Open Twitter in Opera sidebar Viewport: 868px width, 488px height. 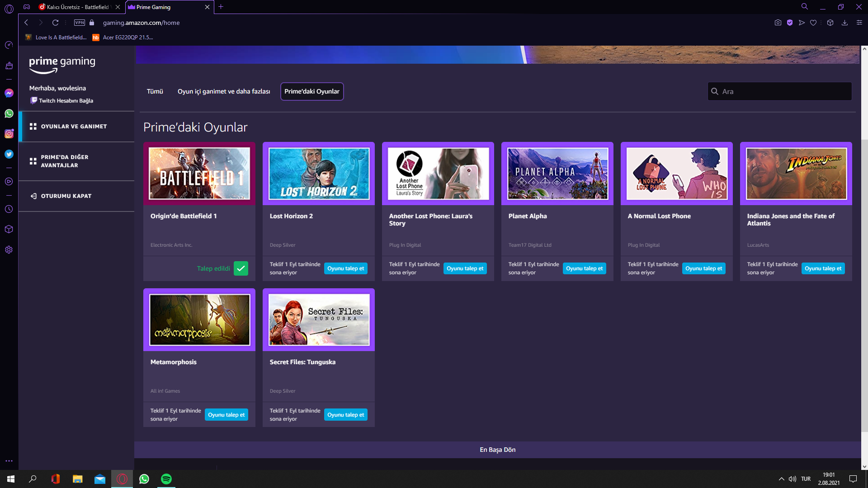9,154
